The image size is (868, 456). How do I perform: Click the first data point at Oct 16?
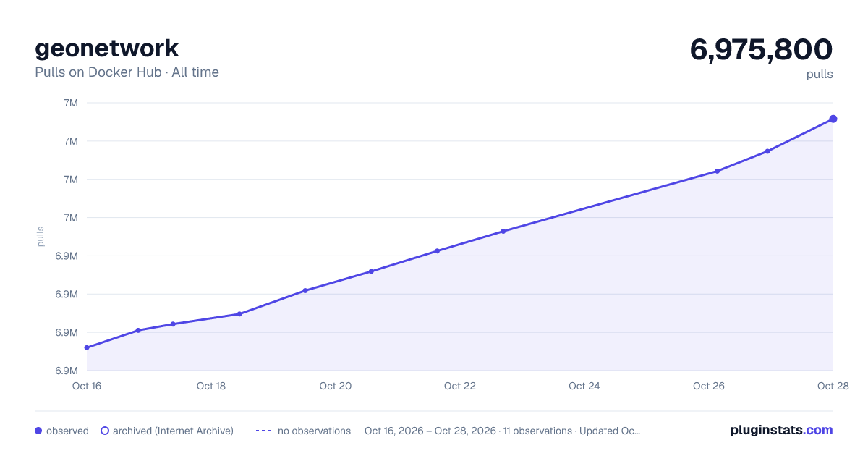click(x=87, y=347)
